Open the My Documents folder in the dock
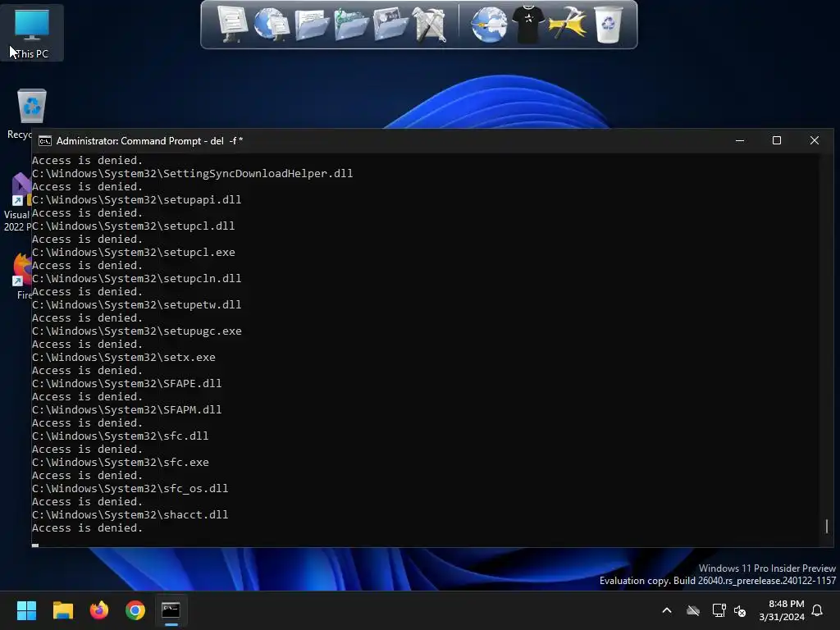 tap(311, 24)
